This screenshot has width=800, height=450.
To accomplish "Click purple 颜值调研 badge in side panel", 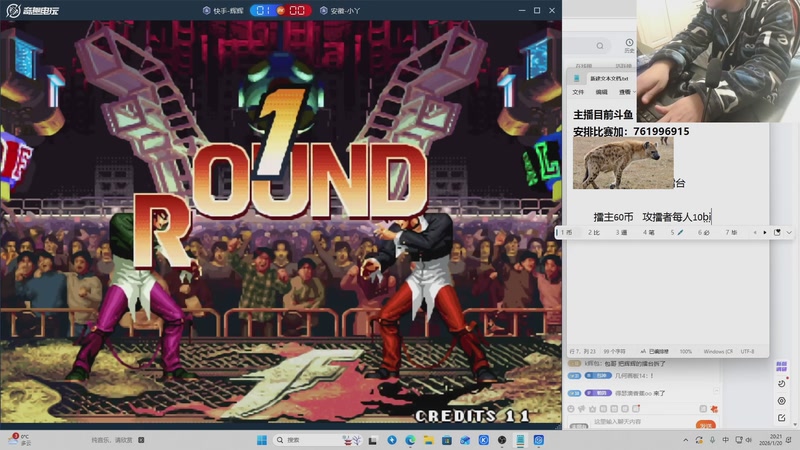I will (x=782, y=366).
